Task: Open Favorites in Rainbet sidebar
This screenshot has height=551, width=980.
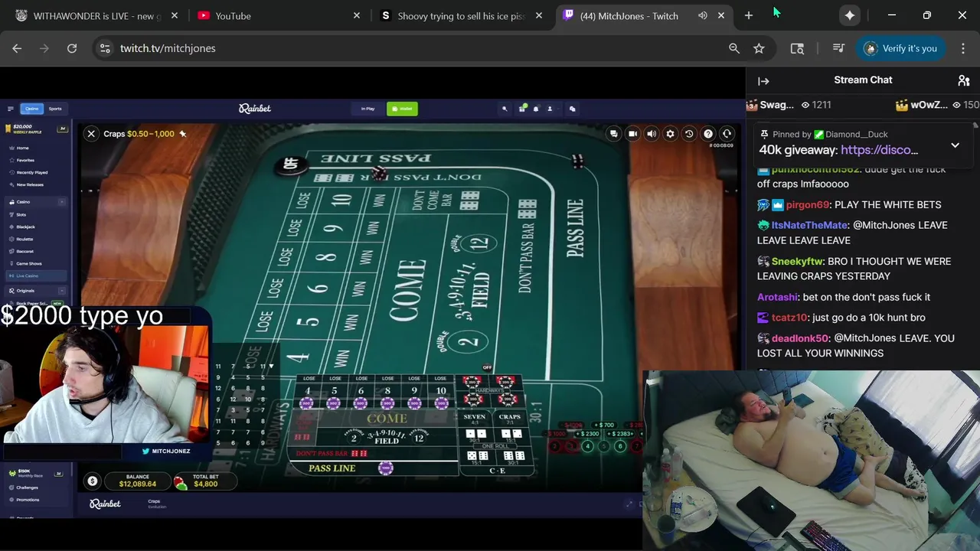Action: click(25, 160)
